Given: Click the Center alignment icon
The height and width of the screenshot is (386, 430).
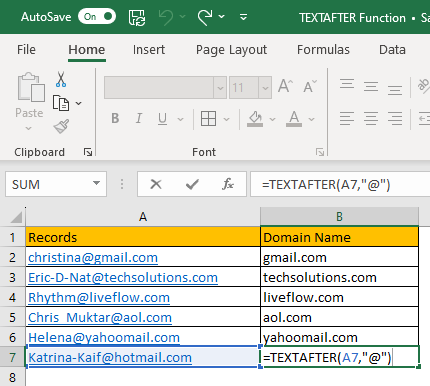Looking at the screenshot, I should coord(371,119).
